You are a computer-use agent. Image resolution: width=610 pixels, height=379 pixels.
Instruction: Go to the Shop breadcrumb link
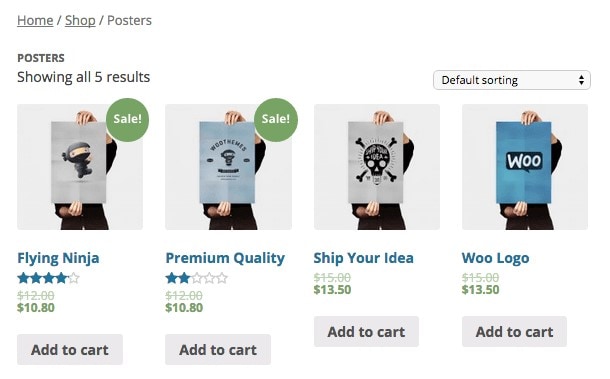[80, 20]
